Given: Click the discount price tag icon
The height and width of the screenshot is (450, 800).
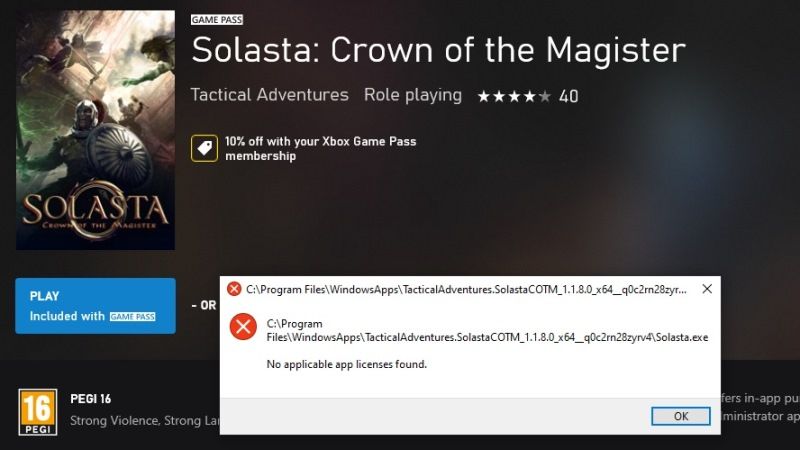Looking at the screenshot, I should [204, 148].
